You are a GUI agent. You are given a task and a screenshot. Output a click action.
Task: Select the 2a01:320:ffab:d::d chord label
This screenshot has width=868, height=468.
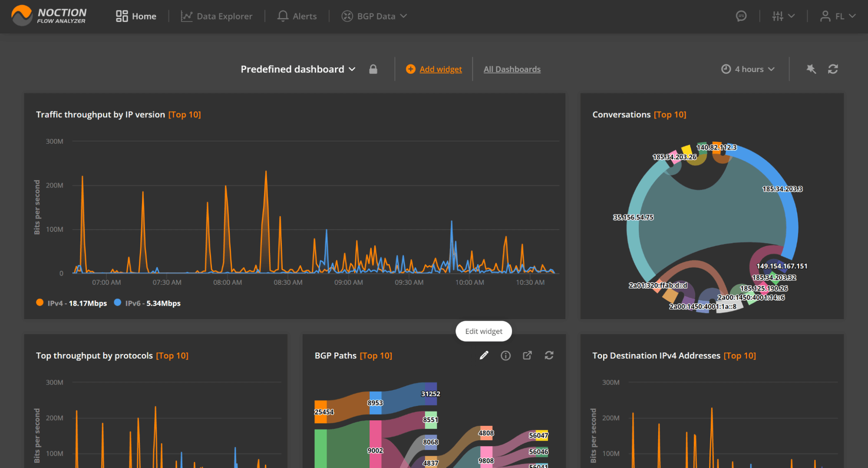click(x=658, y=285)
